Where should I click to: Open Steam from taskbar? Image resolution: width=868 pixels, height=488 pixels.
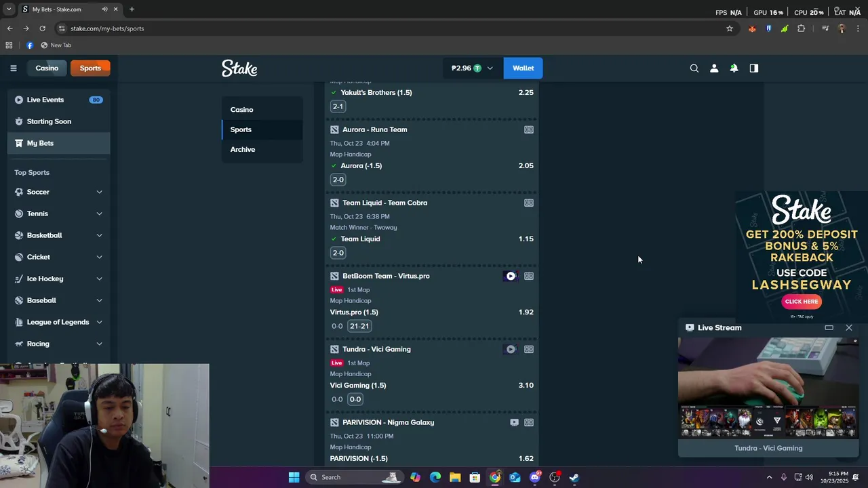[x=574, y=477]
